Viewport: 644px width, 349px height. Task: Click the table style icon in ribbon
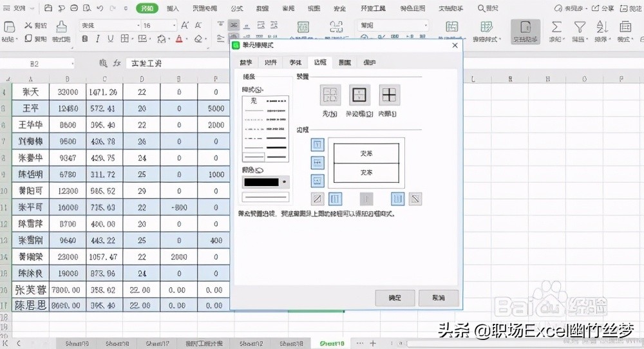pyautogui.click(x=486, y=27)
